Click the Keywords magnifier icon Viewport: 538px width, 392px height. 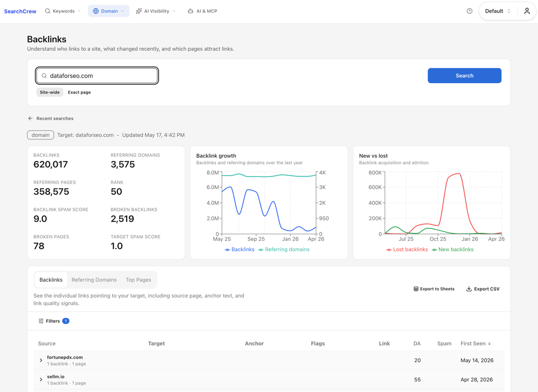pyautogui.click(x=48, y=11)
